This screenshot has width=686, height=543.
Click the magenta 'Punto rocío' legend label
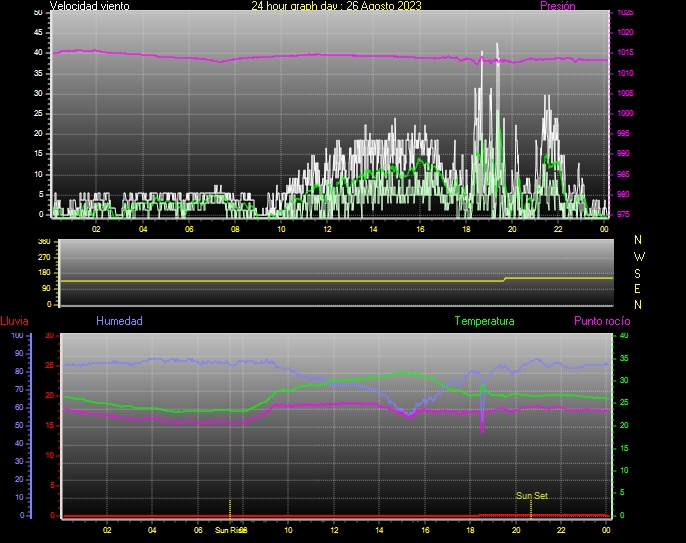pyautogui.click(x=602, y=321)
